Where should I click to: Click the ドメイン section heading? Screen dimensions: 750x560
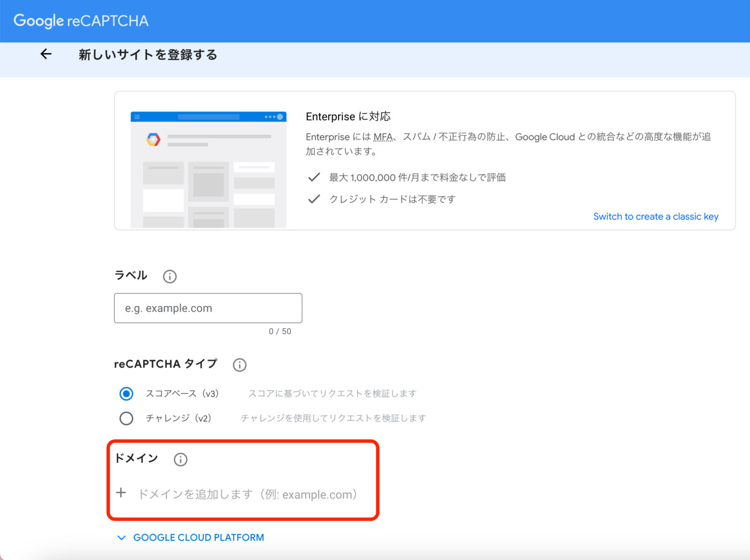pos(136,458)
